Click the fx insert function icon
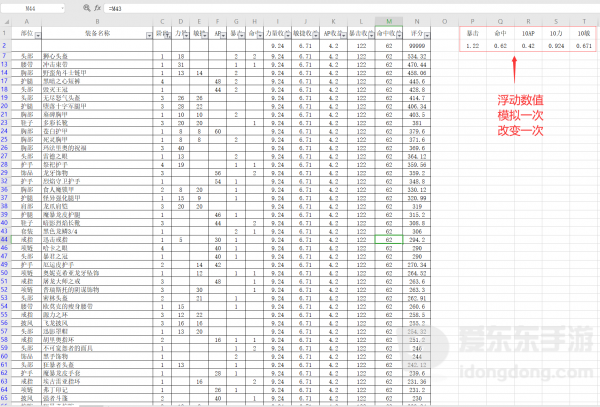 click(96, 7)
